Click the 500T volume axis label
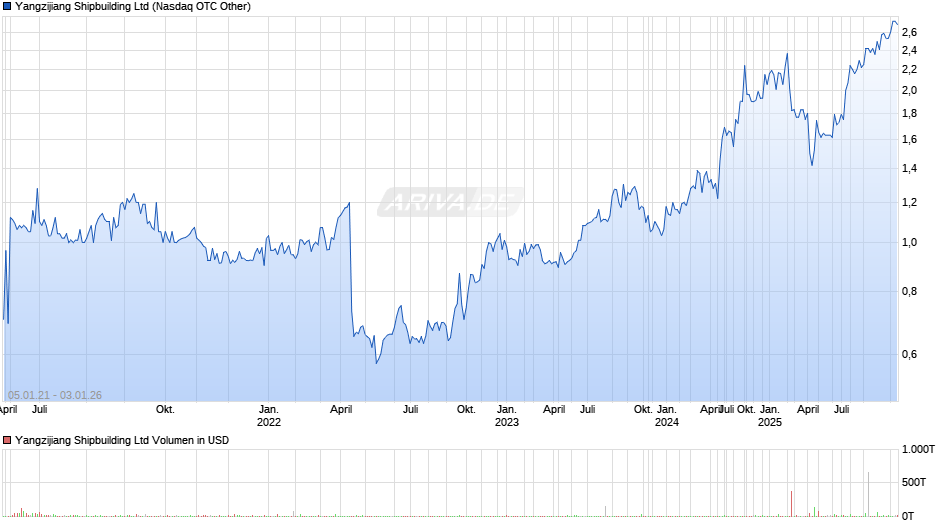Viewport: 940px width, 526px height. pyautogui.click(x=914, y=482)
